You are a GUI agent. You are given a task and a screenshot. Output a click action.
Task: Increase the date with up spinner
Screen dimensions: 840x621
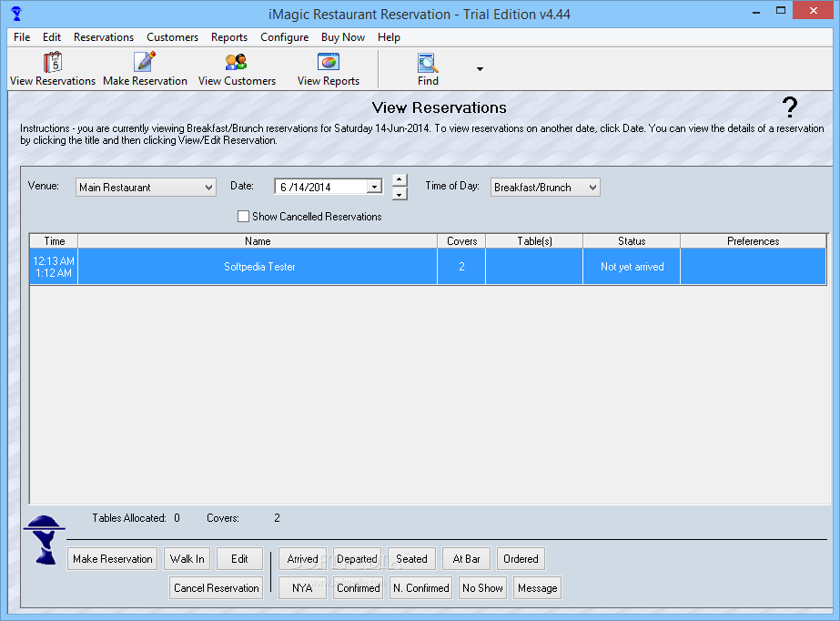tap(400, 179)
